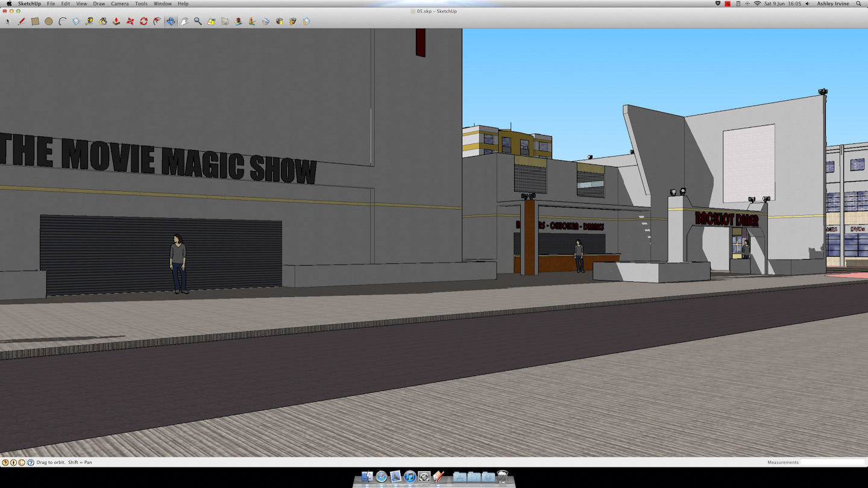Select the Line pencil tool
Image resolution: width=868 pixels, height=488 pixels.
coord(22,21)
